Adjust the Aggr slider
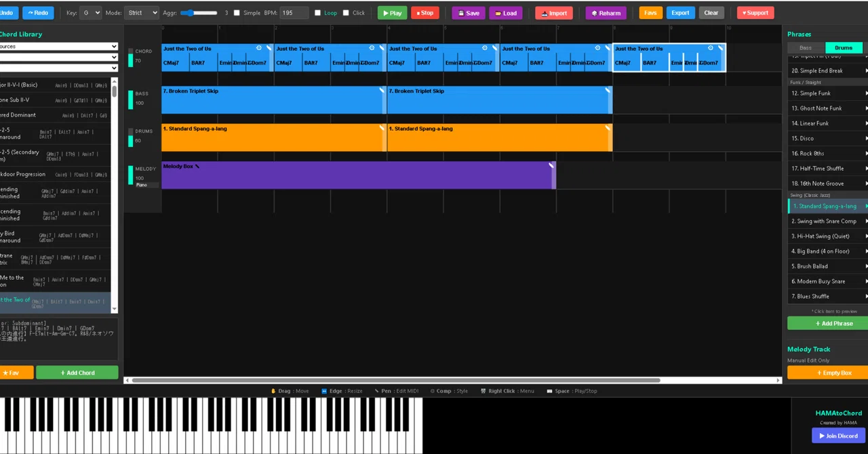This screenshot has width=868, height=454. (199, 13)
